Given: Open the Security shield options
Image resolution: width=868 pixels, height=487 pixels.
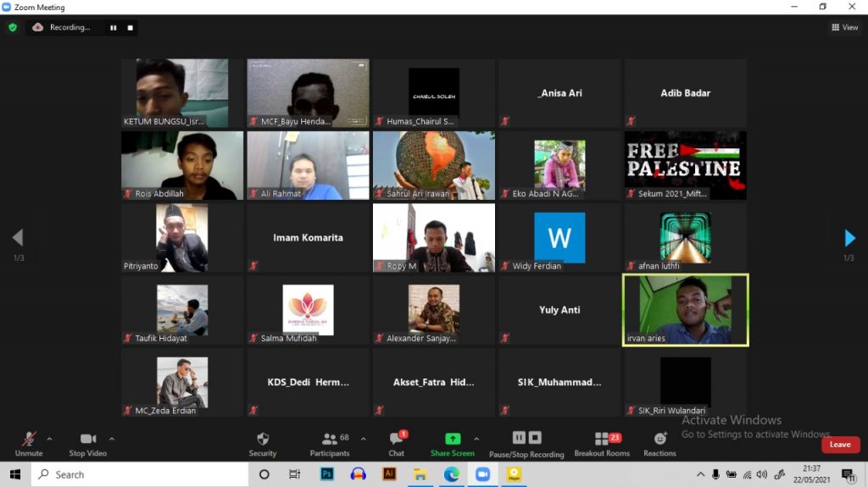Looking at the screenshot, I should point(263,440).
